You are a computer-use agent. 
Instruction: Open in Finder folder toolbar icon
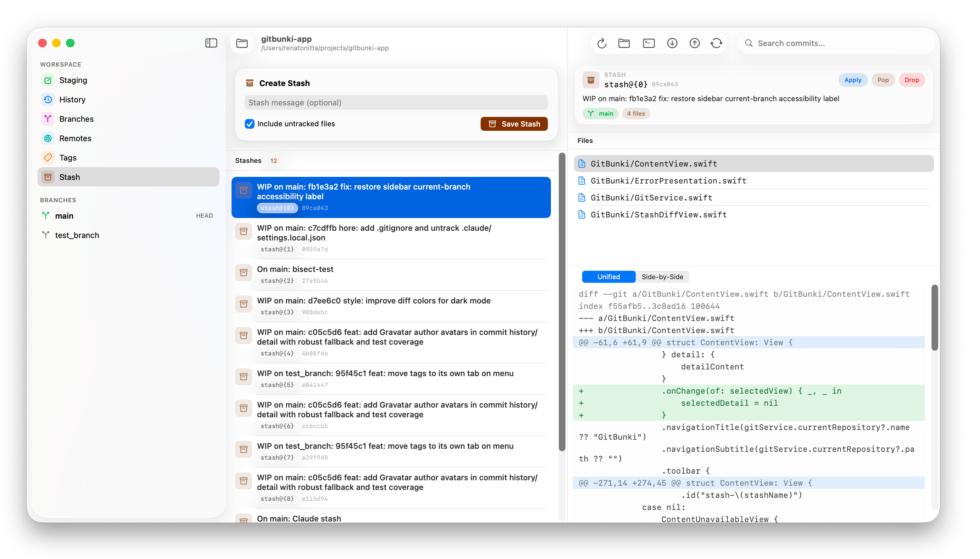(624, 43)
